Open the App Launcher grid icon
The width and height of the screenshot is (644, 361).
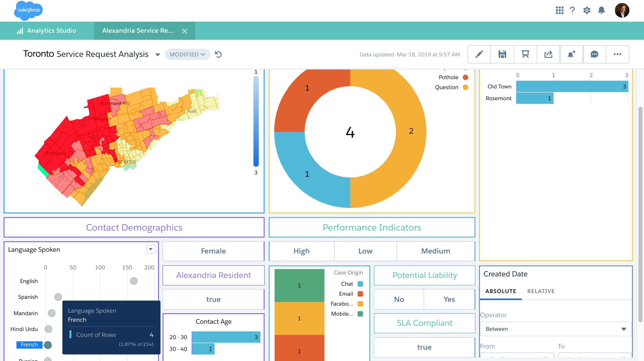point(559,10)
